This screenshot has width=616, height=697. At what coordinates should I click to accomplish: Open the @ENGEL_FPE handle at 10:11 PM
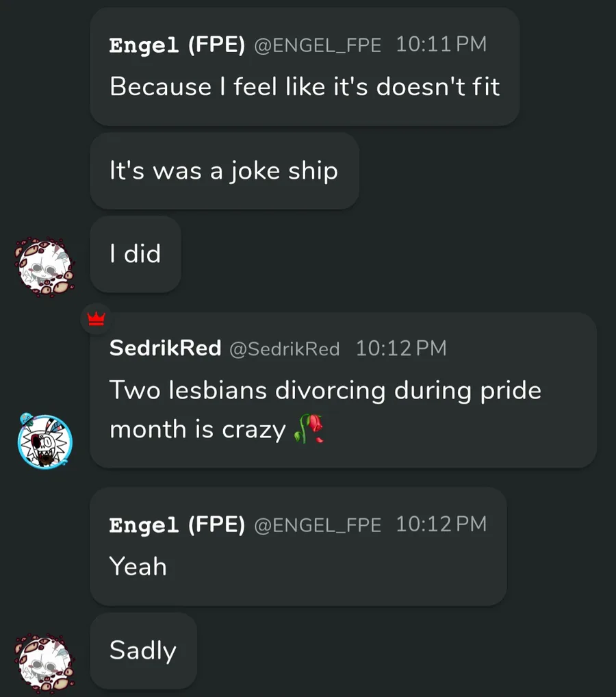pyautogui.click(x=318, y=45)
